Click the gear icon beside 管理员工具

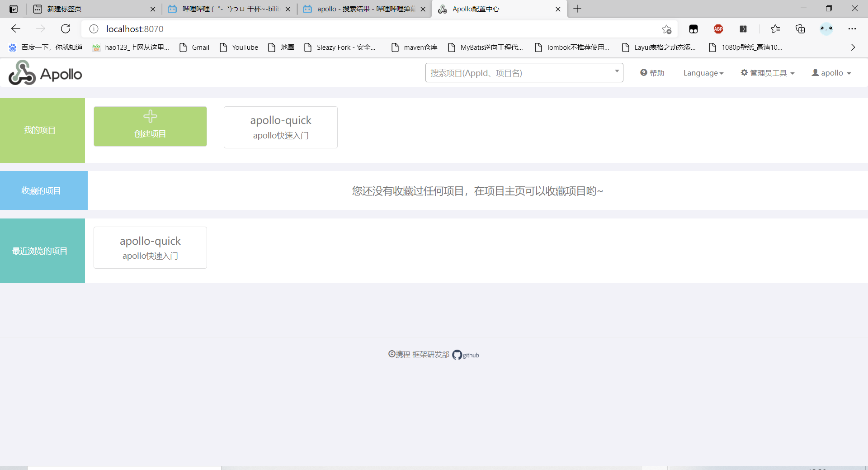pos(744,72)
